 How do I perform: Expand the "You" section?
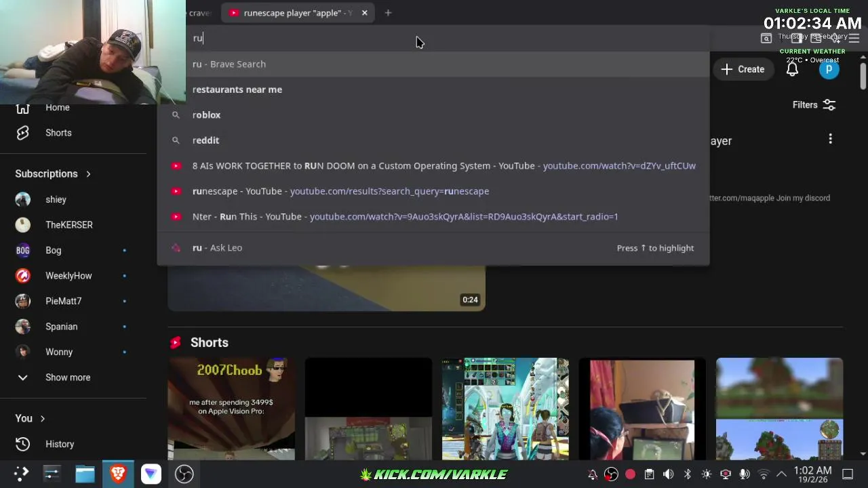[30, 418]
